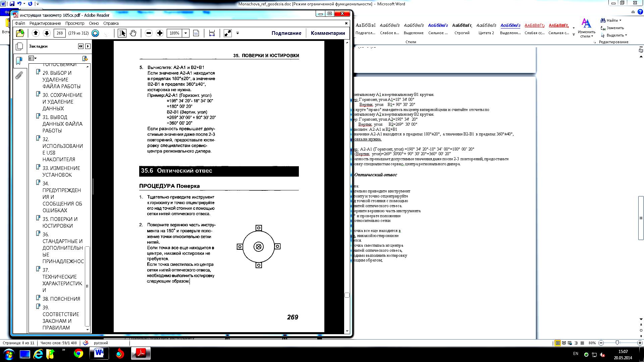
Task: Click the language indicator русский in Word status bar
Action: pos(101,343)
